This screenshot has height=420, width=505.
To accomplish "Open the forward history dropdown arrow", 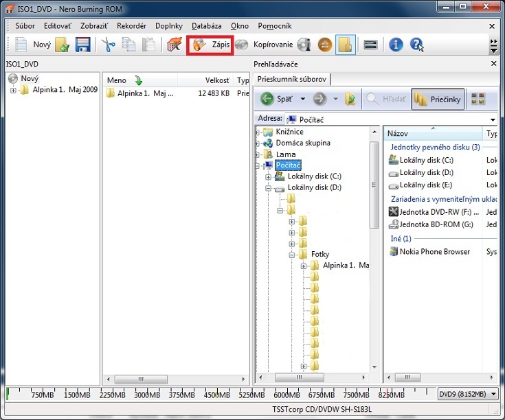I will [335, 99].
